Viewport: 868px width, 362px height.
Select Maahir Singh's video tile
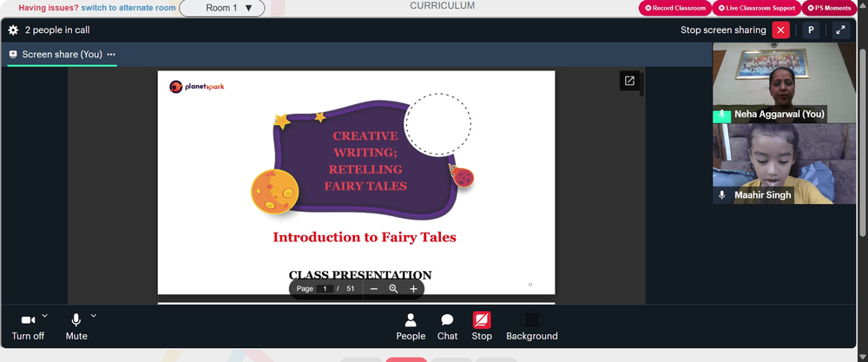pyautogui.click(x=784, y=164)
